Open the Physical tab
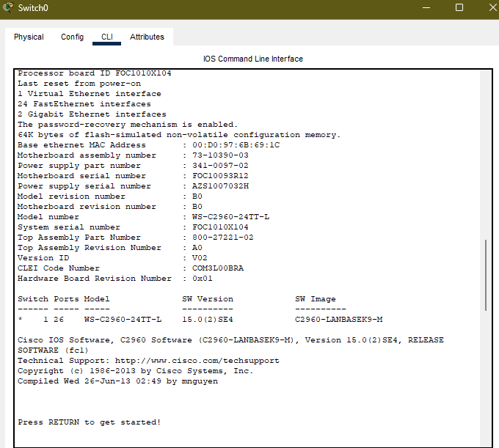 click(x=29, y=37)
